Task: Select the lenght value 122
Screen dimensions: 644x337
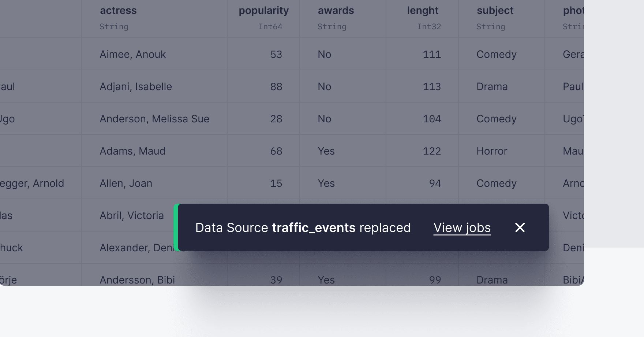Action: click(x=432, y=151)
